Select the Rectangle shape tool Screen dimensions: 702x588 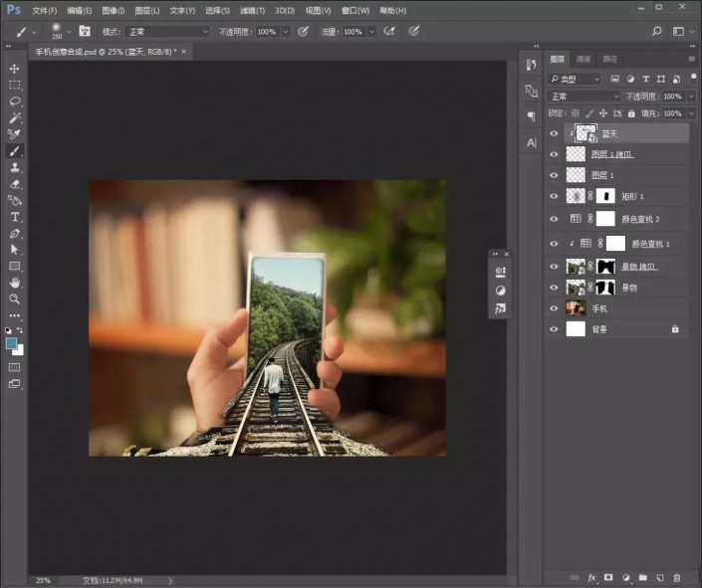14,267
